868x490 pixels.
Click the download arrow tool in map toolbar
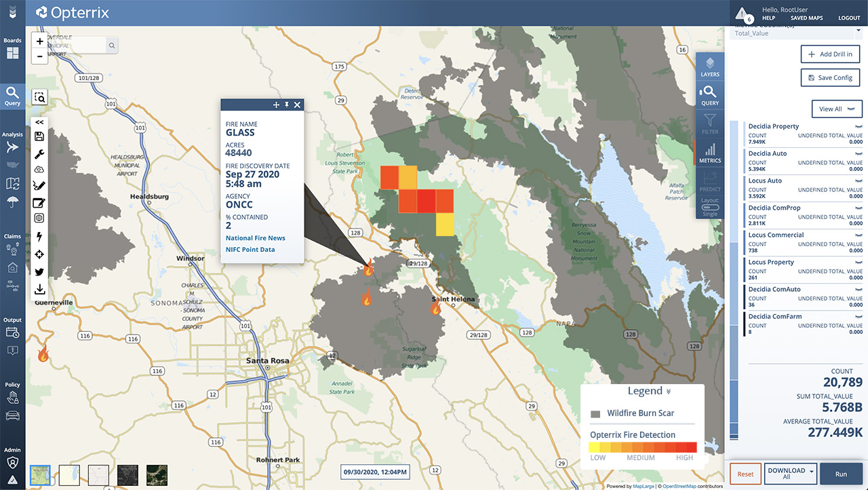(x=39, y=290)
